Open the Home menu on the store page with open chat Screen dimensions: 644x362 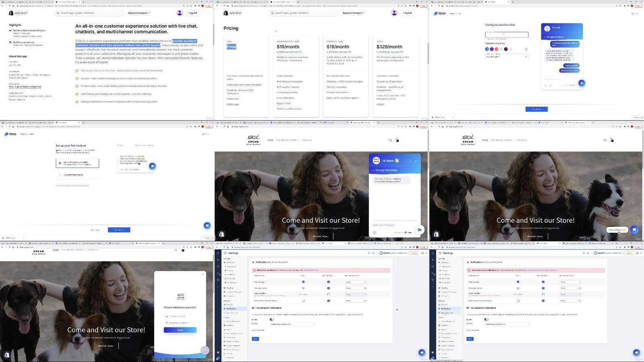(x=270, y=140)
